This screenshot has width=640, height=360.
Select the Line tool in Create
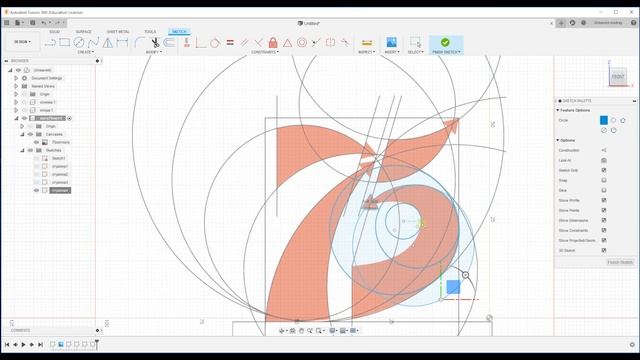pyautogui.click(x=50, y=42)
